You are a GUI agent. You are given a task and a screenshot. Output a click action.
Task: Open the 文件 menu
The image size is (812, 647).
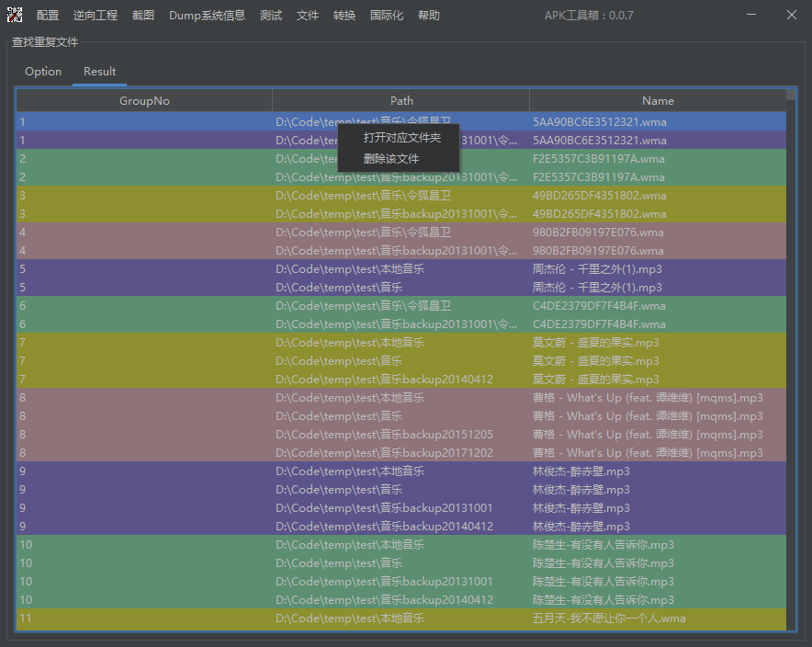(307, 15)
